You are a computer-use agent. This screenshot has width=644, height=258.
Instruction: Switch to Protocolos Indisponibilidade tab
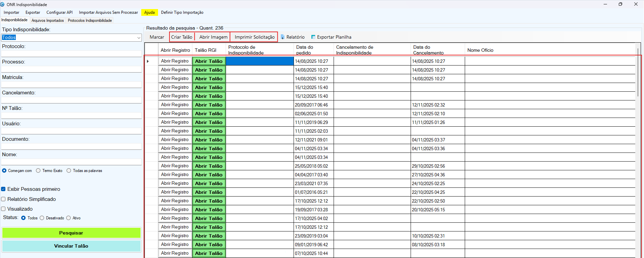90,20
